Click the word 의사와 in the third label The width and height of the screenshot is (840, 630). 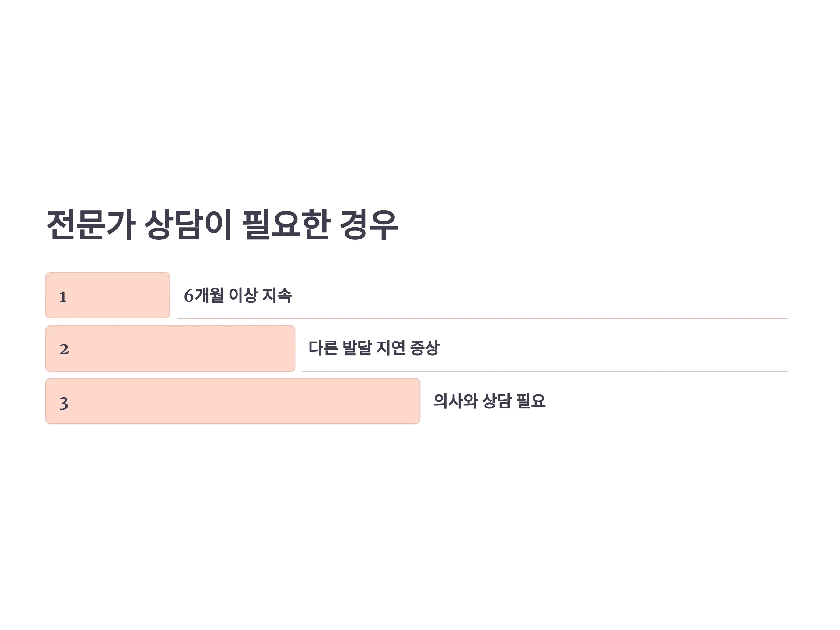point(455,401)
